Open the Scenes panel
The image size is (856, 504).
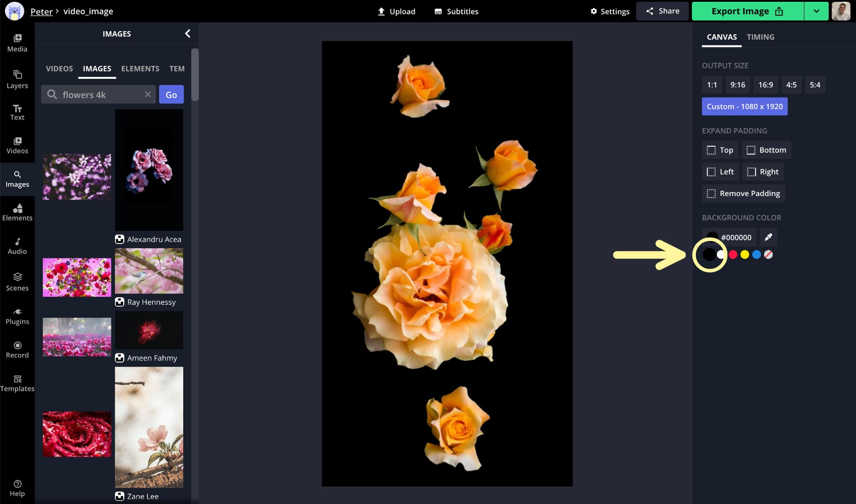[17, 281]
